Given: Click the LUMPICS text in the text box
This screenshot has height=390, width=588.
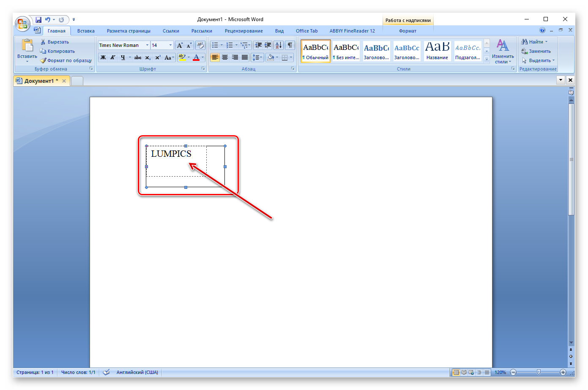Looking at the screenshot, I should click(171, 154).
